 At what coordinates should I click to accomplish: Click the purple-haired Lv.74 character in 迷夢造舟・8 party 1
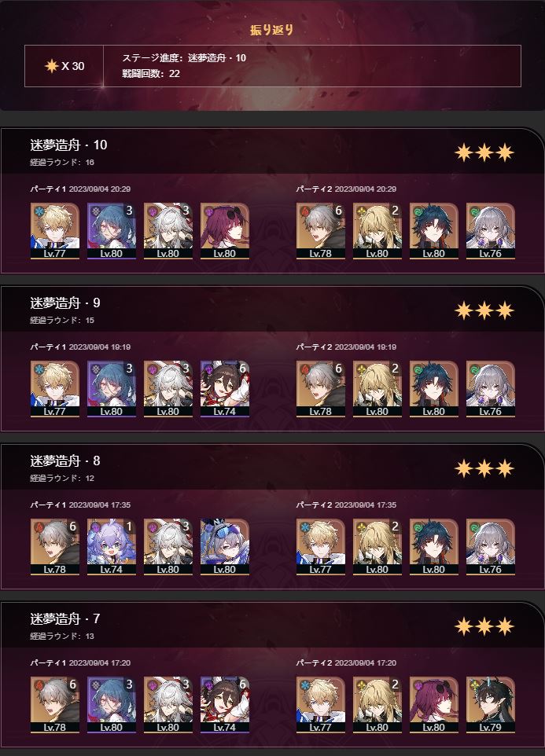112,547
